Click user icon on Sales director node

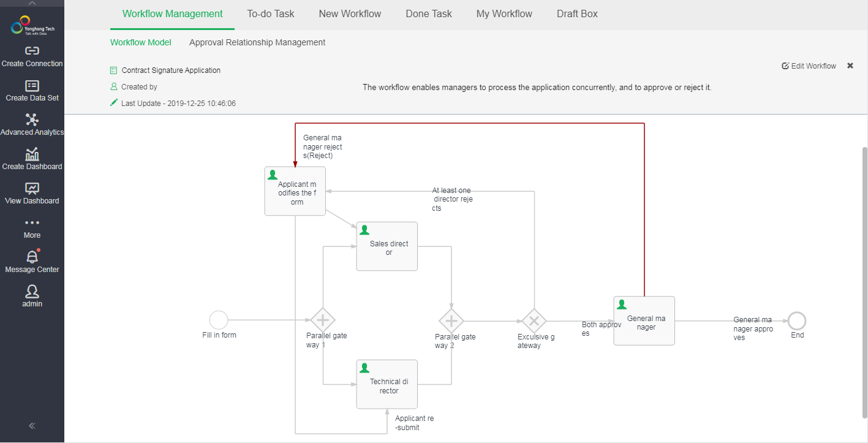pyautogui.click(x=364, y=230)
